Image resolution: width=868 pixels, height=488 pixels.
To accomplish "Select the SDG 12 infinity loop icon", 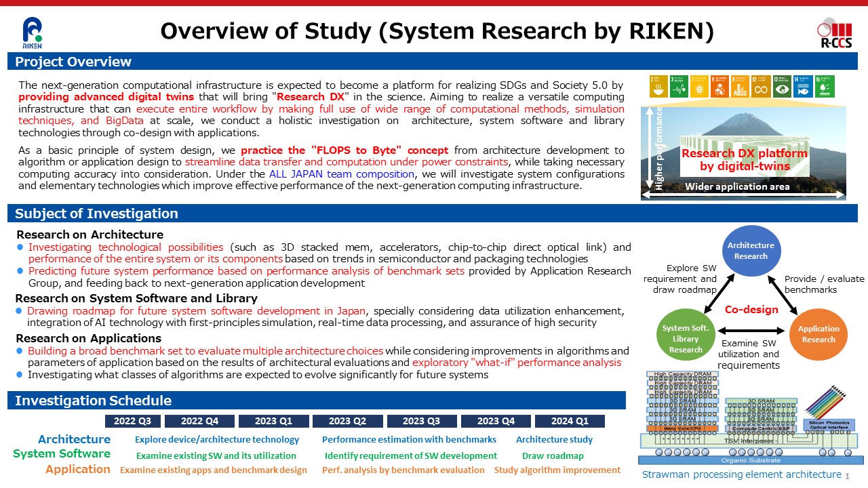I will (762, 86).
